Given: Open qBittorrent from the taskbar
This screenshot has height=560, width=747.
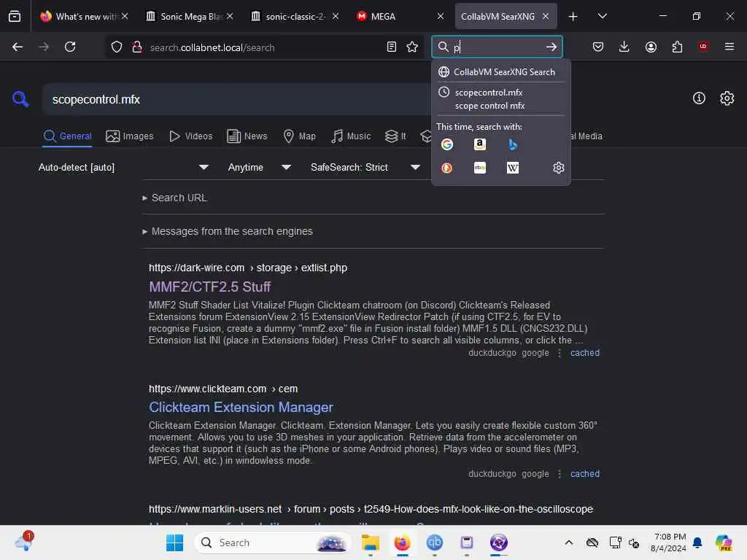Looking at the screenshot, I should coord(435,542).
